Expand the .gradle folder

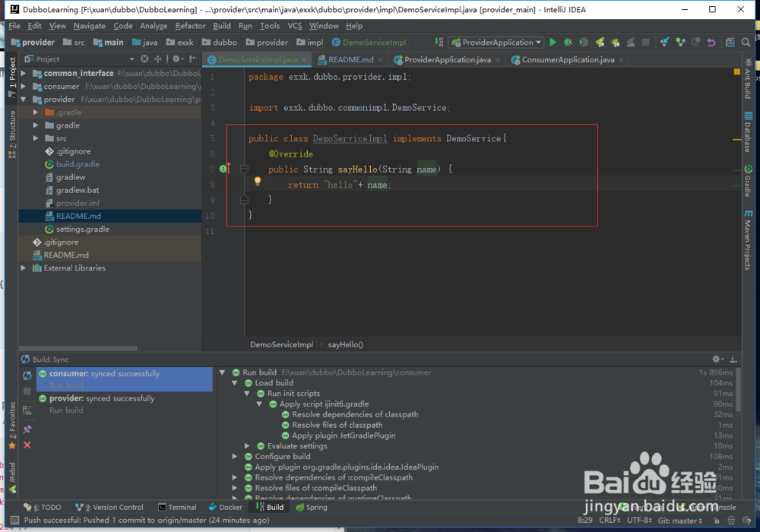(x=36, y=112)
